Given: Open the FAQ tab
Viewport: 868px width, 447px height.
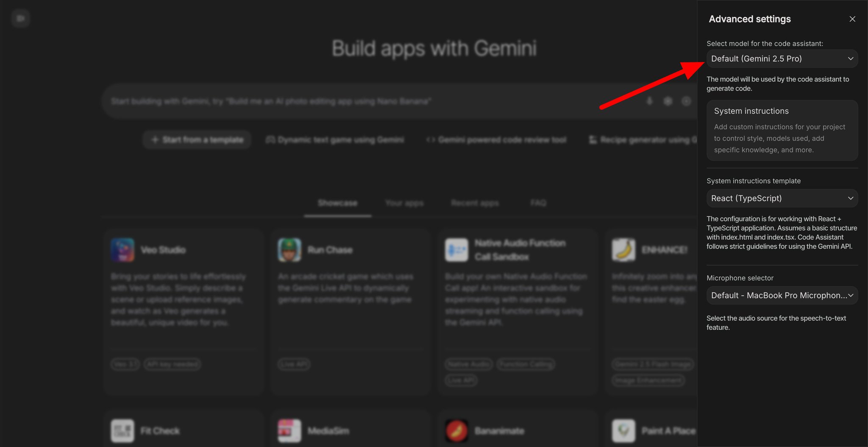Looking at the screenshot, I should pyautogui.click(x=538, y=203).
